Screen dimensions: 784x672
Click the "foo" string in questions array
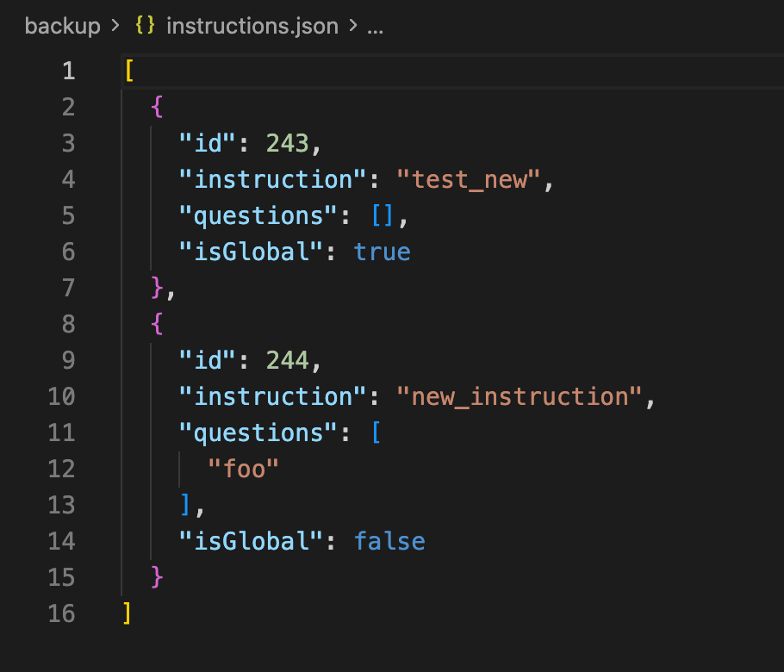click(244, 469)
